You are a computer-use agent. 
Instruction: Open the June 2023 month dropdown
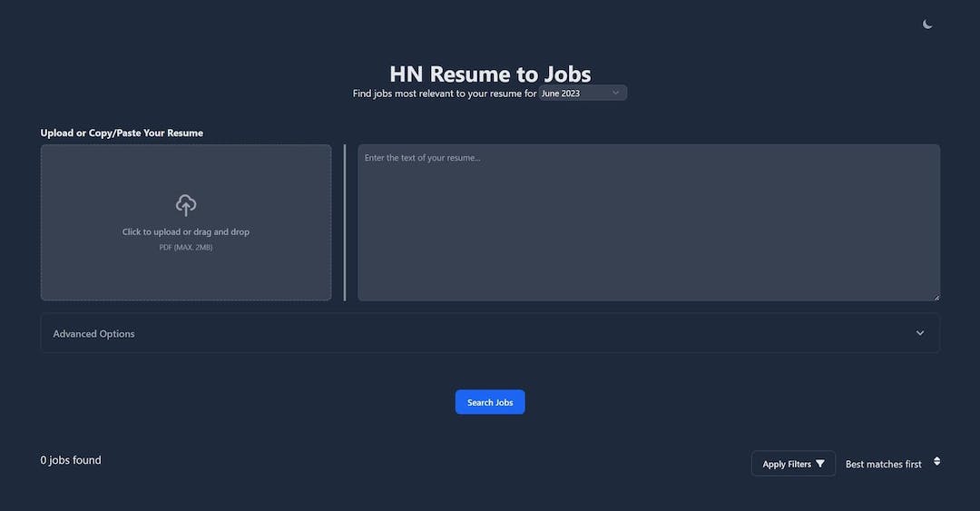(583, 93)
